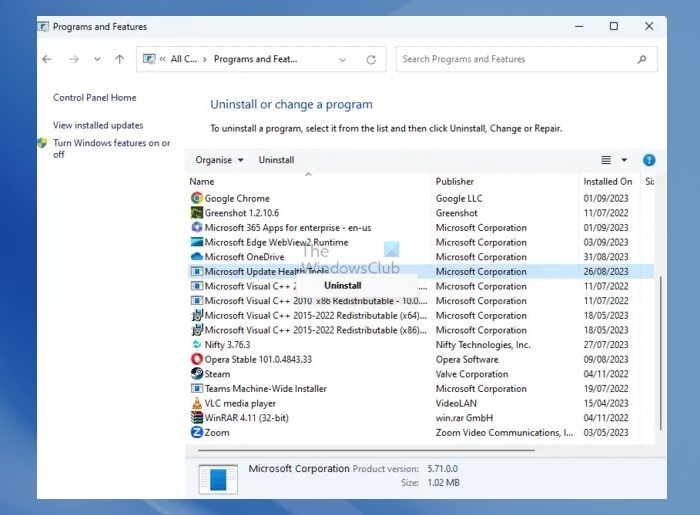This screenshot has width=700, height=515.
Task: Select the Microsoft Edge WebView2 Runtime icon
Action: 196,242
